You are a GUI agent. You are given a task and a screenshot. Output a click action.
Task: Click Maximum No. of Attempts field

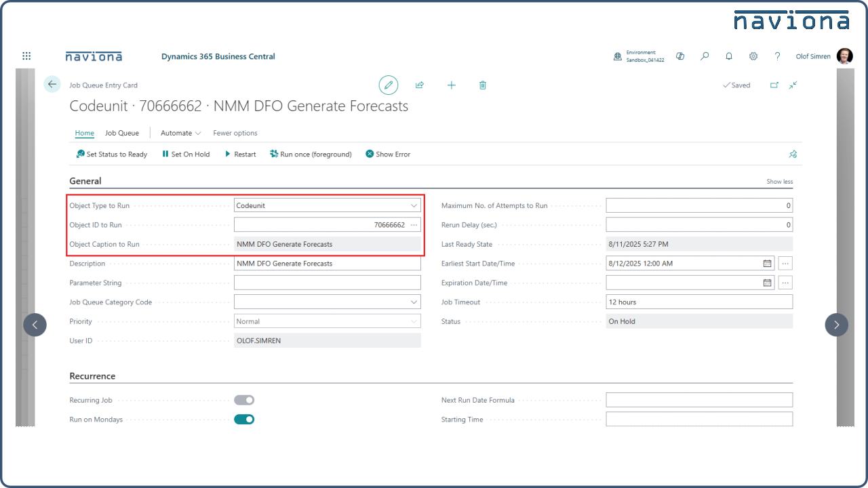(x=699, y=205)
